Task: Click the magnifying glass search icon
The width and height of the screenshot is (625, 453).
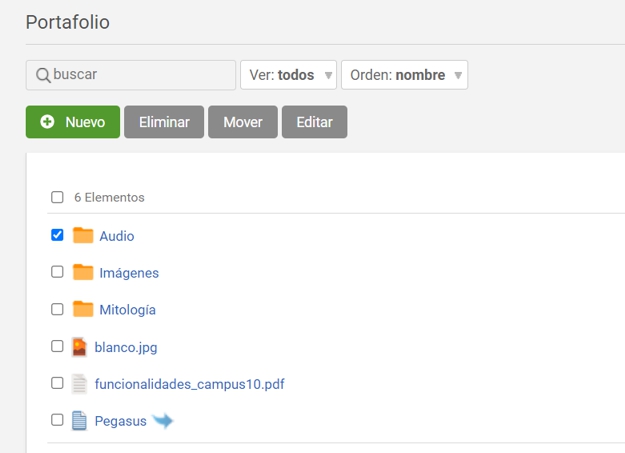Action: point(43,75)
